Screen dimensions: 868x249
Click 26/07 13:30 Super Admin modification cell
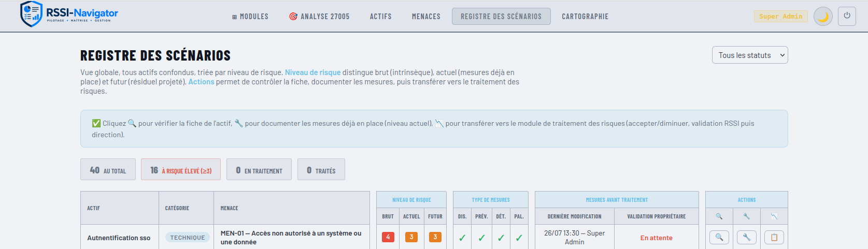click(x=575, y=238)
